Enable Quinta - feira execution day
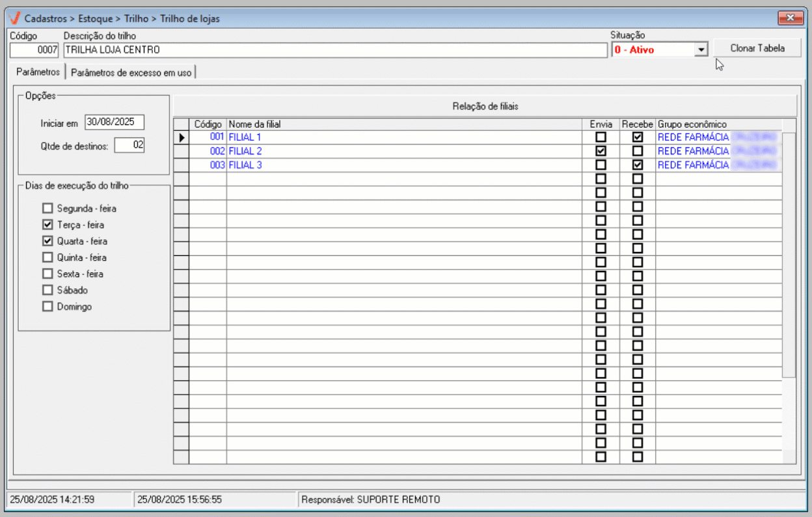Image resolution: width=812 pixels, height=517 pixels. coord(47,257)
